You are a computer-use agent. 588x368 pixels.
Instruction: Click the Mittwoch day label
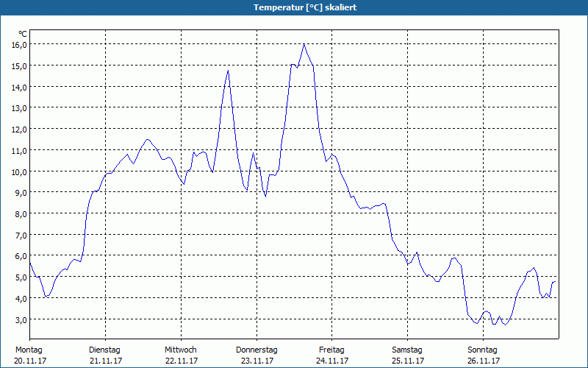tap(180, 350)
